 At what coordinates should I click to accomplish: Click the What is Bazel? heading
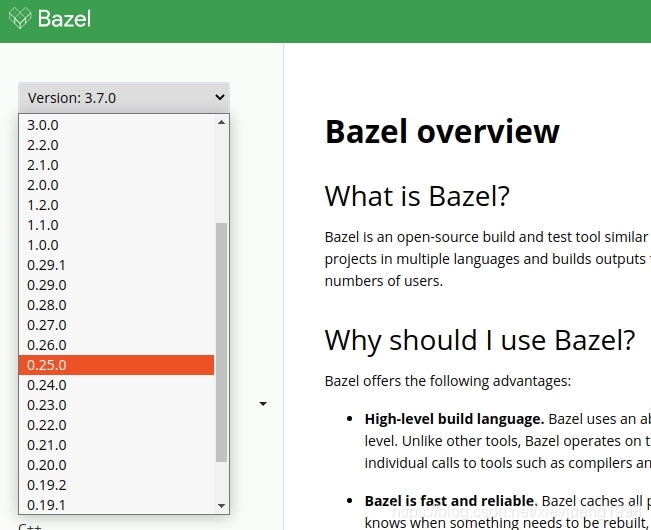pyautogui.click(x=417, y=196)
